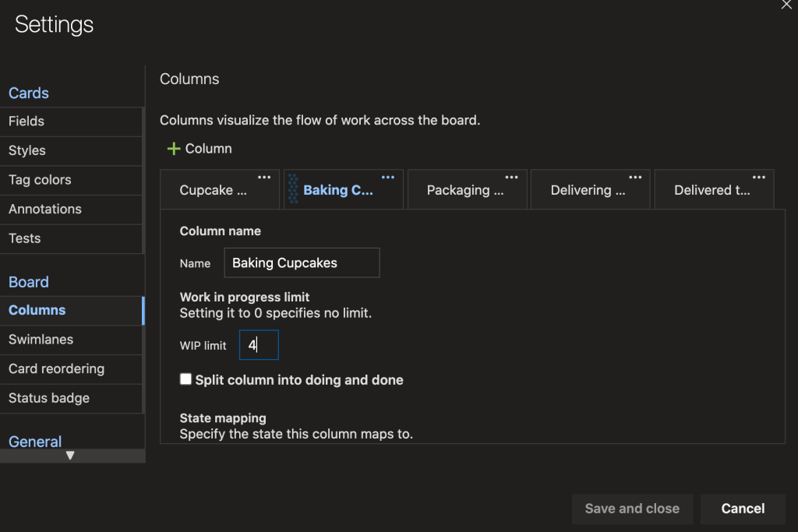Open Card reordering settings
The image size is (798, 532).
[x=56, y=369]
